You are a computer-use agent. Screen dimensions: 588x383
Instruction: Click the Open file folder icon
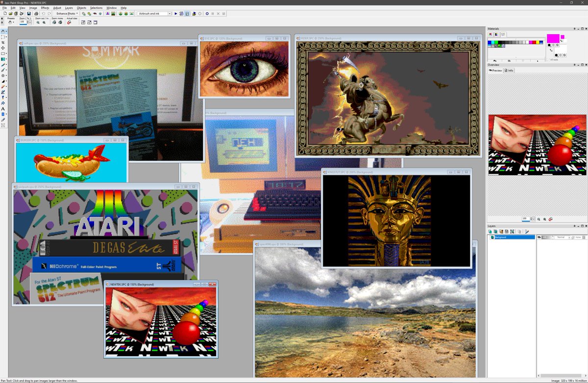[x=10, y=13]
